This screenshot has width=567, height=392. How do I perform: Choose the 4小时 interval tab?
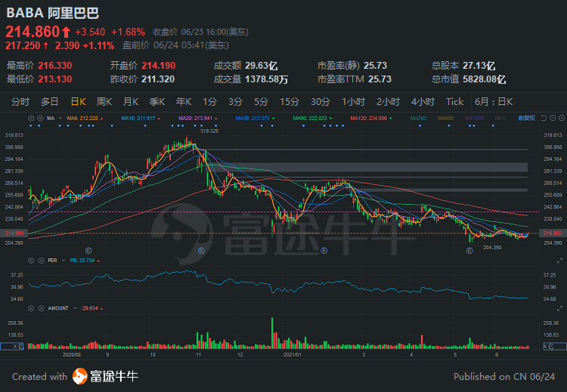point(423,102)
